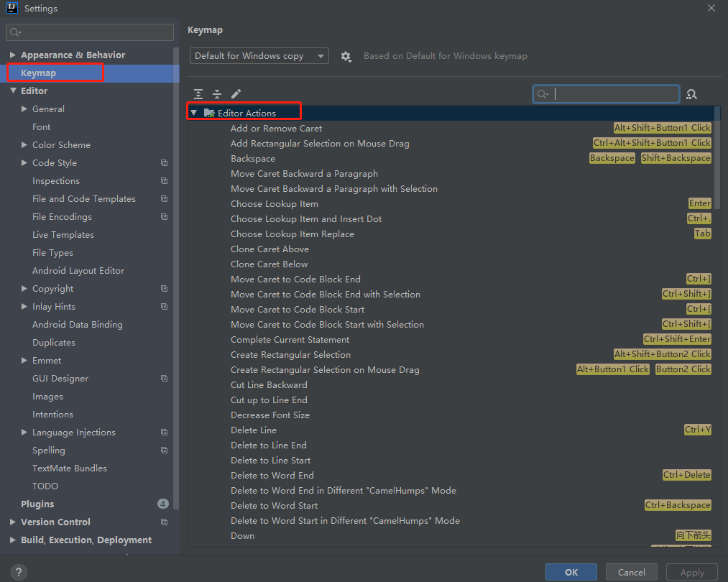728x582 pixels.
Task: Click the copy icon beside Inlay Hints
Action: (164, 306)
